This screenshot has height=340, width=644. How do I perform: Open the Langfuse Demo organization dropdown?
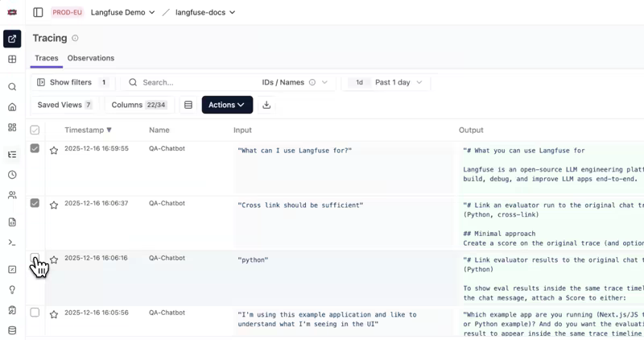click(122, 12)
